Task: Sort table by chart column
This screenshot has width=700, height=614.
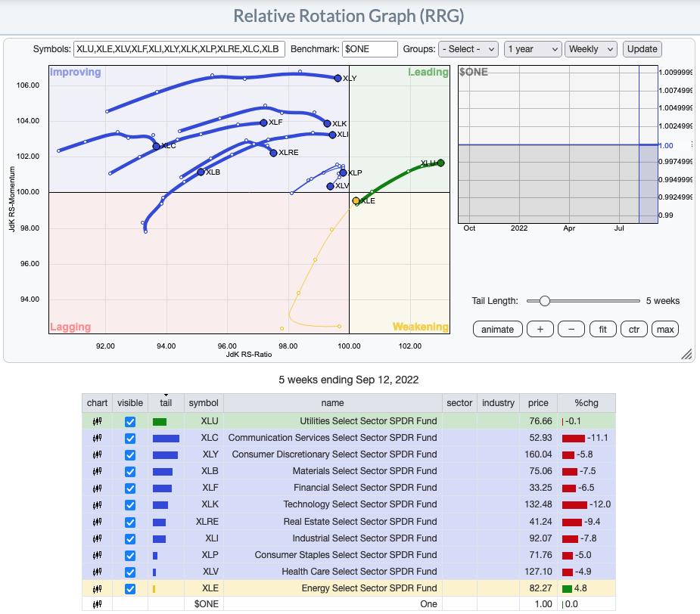Action: pyautogui.click(x=97, y=403)
